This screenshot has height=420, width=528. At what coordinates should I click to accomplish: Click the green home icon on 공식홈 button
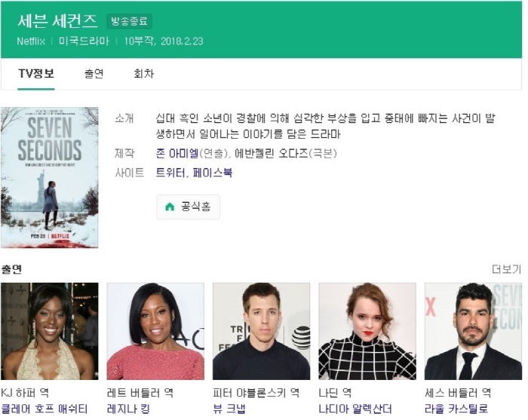tap(170, 207)
